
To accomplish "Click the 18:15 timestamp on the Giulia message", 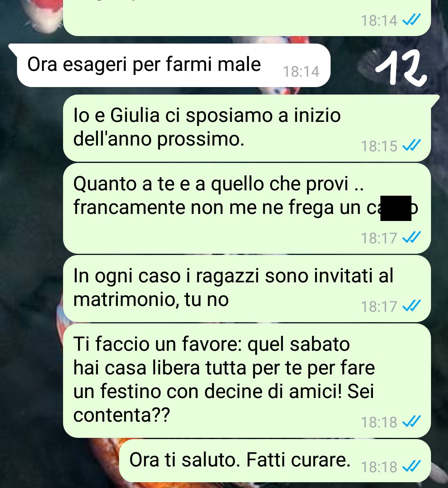I will tap(379, 146).
